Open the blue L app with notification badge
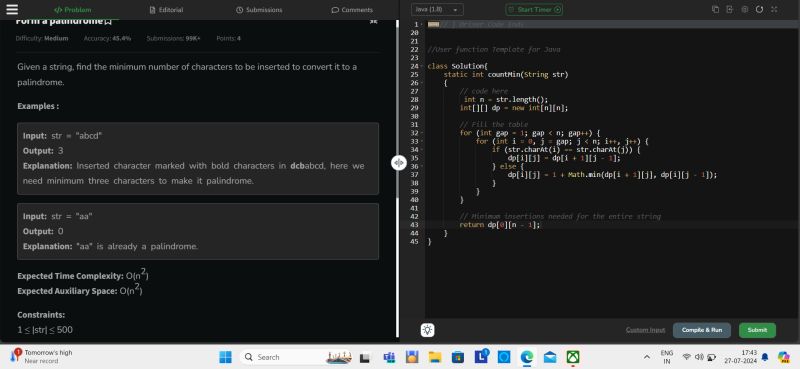This screenshot has height=369, width=800. (x=481, y=357)
